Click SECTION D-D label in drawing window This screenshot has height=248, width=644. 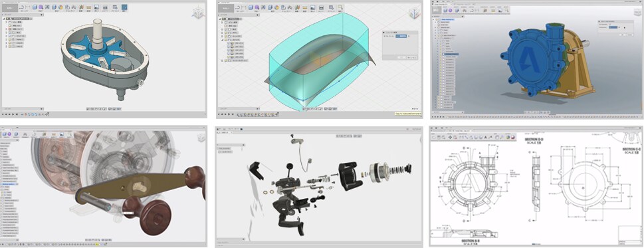[x=534, y=139]
